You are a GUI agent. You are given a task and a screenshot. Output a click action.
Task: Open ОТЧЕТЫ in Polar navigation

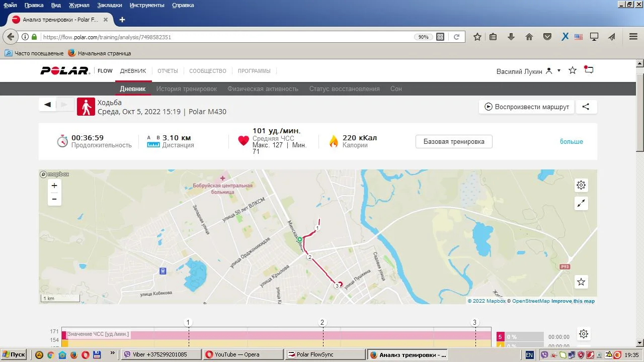[168, 71]
